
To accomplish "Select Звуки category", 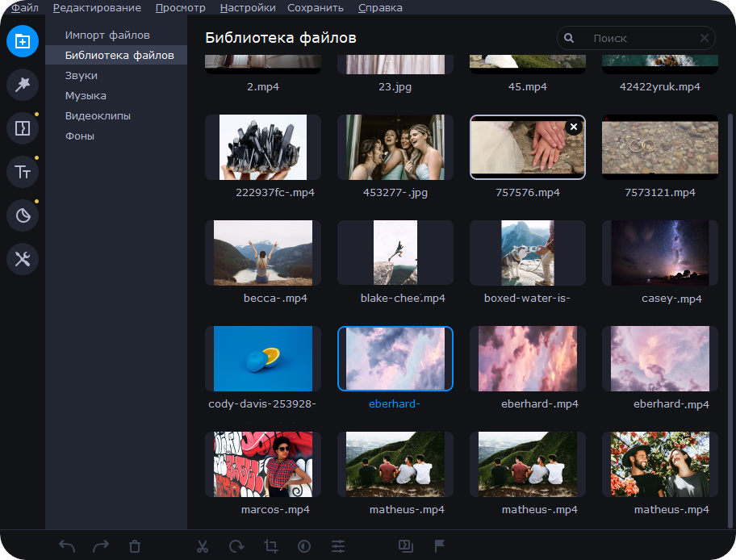I will (116, 76).
